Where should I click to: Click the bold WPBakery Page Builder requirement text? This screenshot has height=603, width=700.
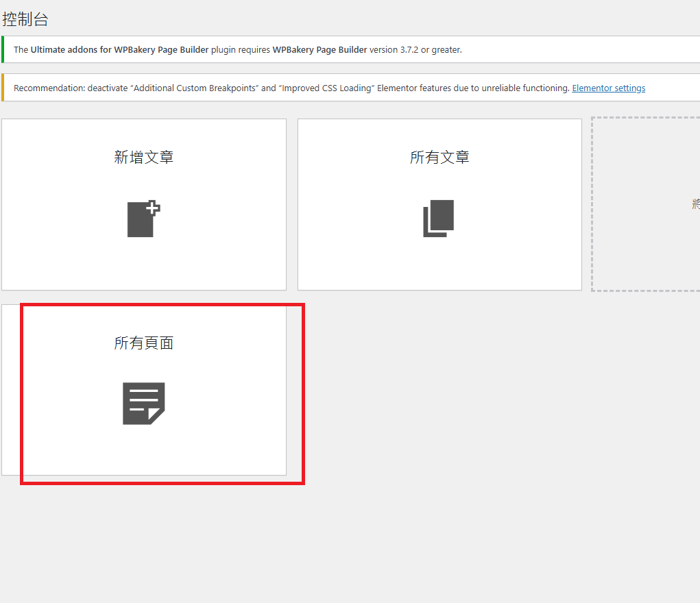pyautogui.click(x=319, y=49)
